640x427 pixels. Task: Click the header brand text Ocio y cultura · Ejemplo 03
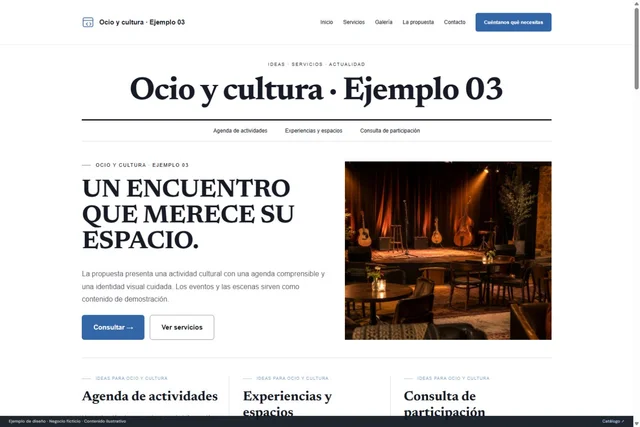pyautogui.click(x=142, y=22)
